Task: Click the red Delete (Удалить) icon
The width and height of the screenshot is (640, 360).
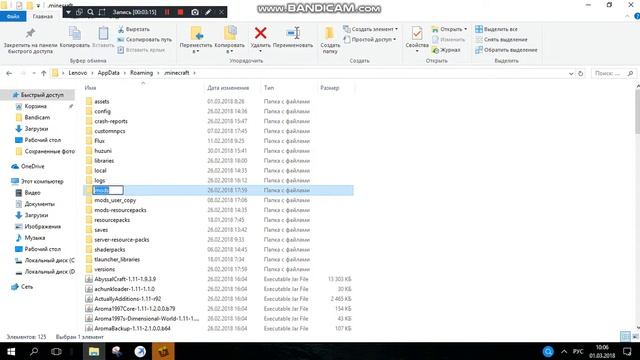Action: click(260, 33)
